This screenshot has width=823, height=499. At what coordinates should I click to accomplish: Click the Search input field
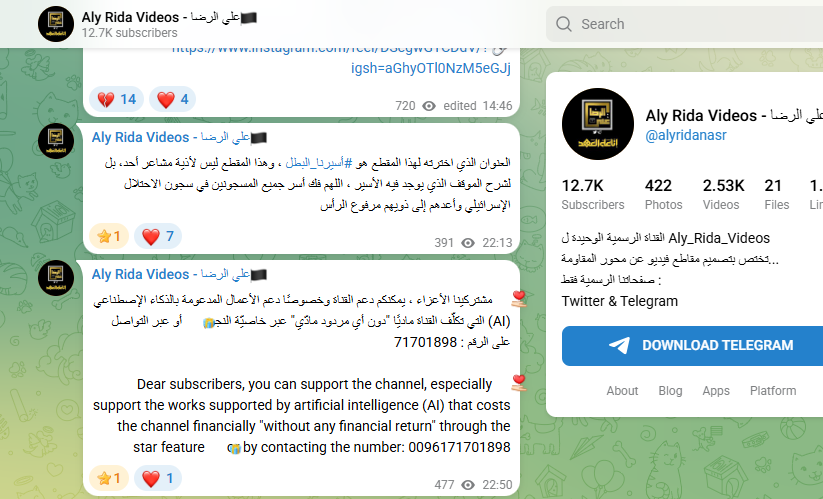684,24
